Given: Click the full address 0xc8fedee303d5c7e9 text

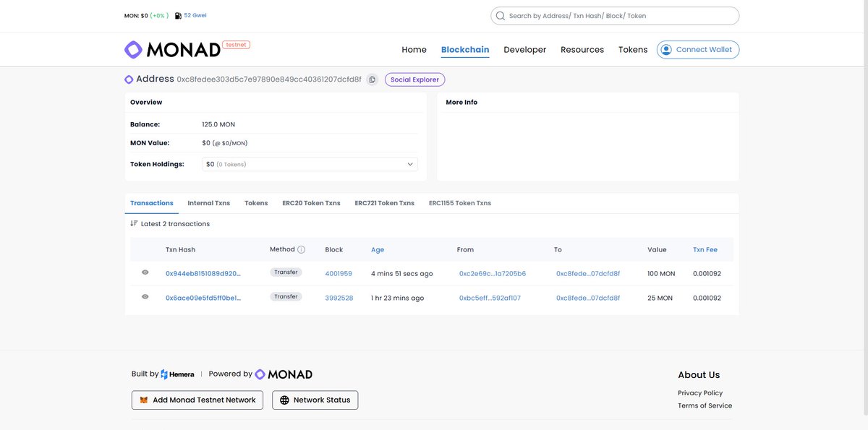Looking at the screenshot, I should pos(269,79).
